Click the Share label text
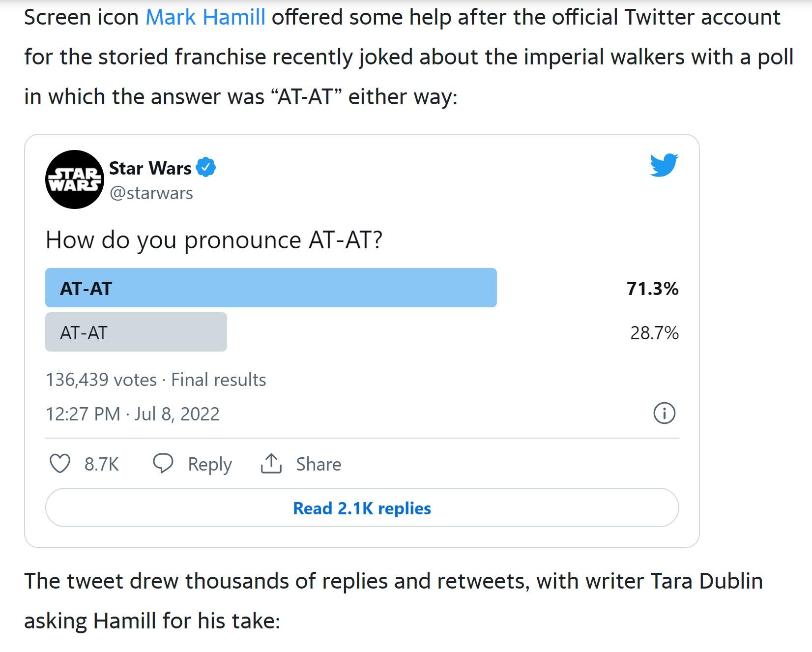812x652 pixels. point(318,464)
